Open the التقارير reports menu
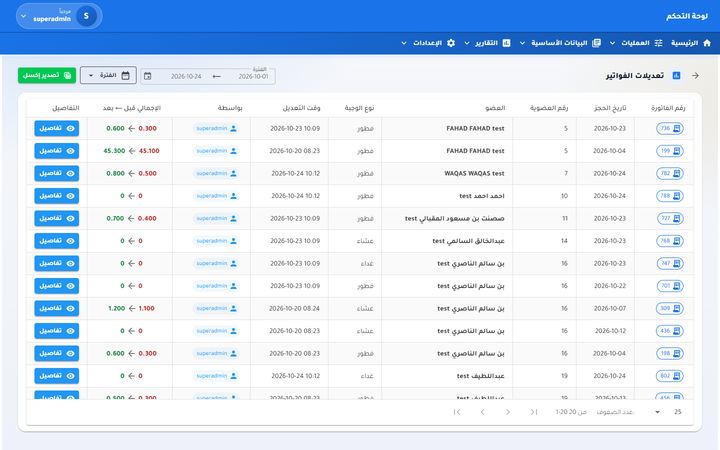The image size is (720, 450). (x=487, y=43)
